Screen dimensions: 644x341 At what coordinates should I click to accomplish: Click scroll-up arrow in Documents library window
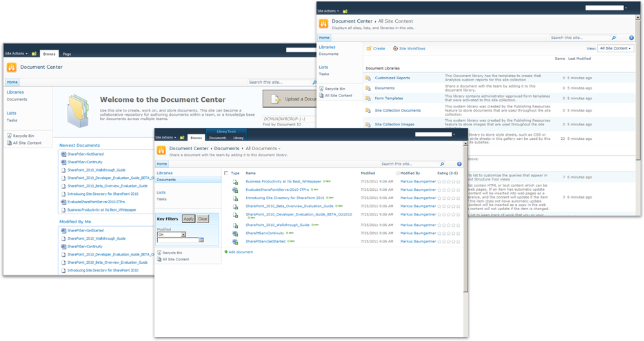coord(465,144)
